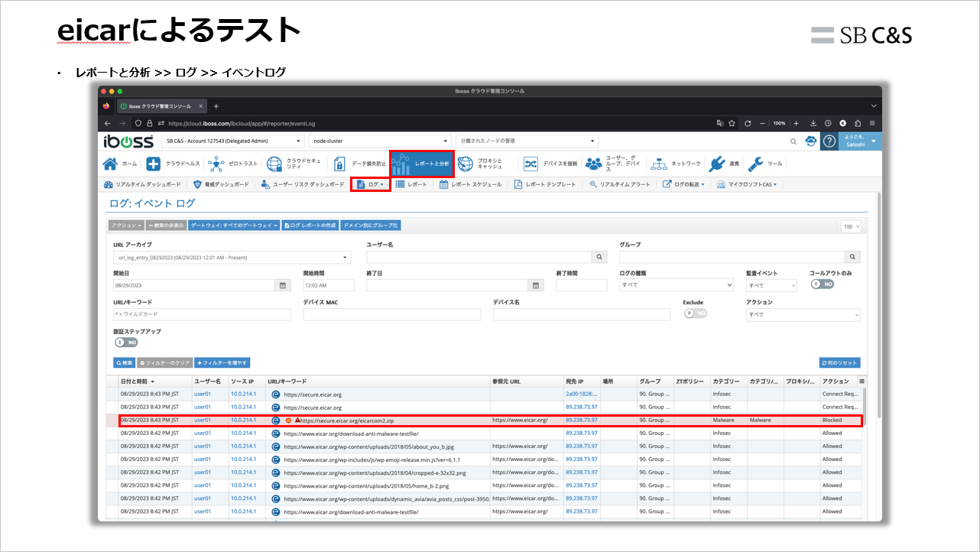Click ログ レポートの作成 button
The width and height of the screenshot is (980, 552).
point(310,226)
